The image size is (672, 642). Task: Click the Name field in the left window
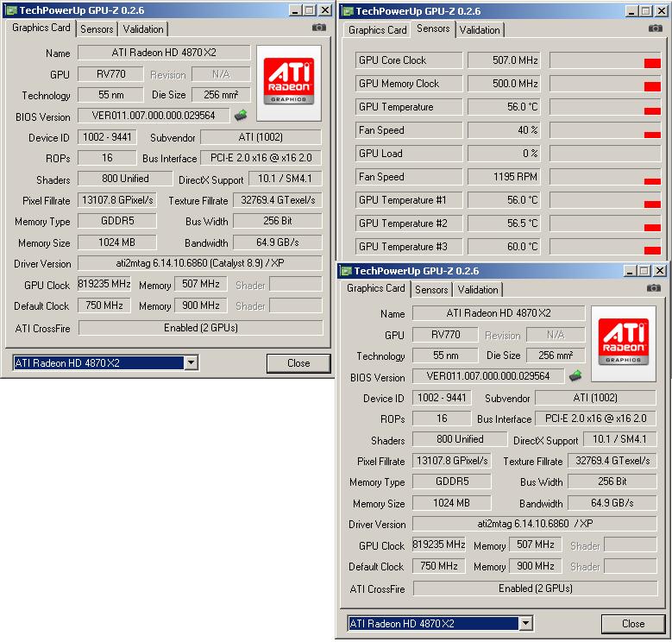point(164,53)
